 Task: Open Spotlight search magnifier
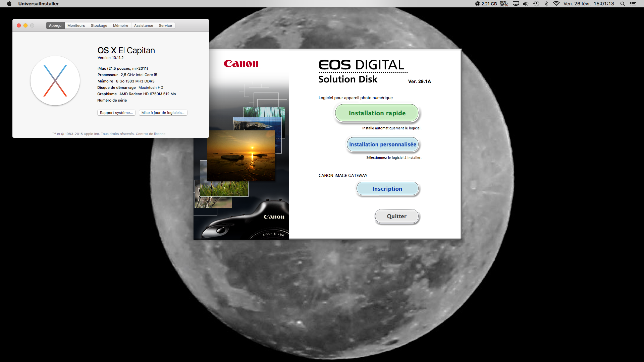623,4
